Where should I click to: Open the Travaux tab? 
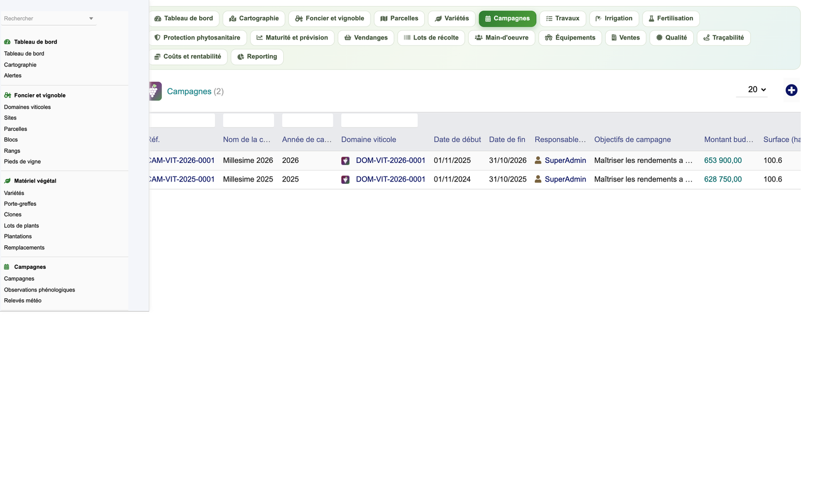tap(563, 19)
